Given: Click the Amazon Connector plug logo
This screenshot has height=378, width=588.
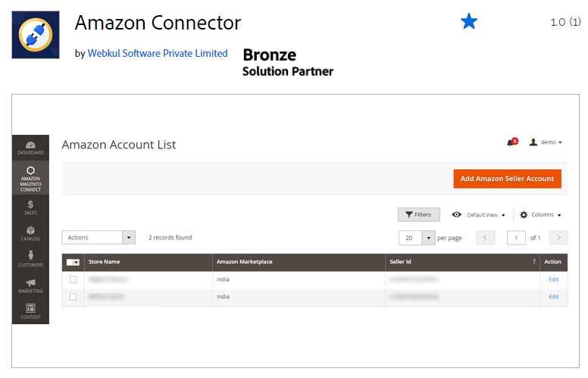Looking at the screenshot, I should pyautogui.click(x=36, y=34).
